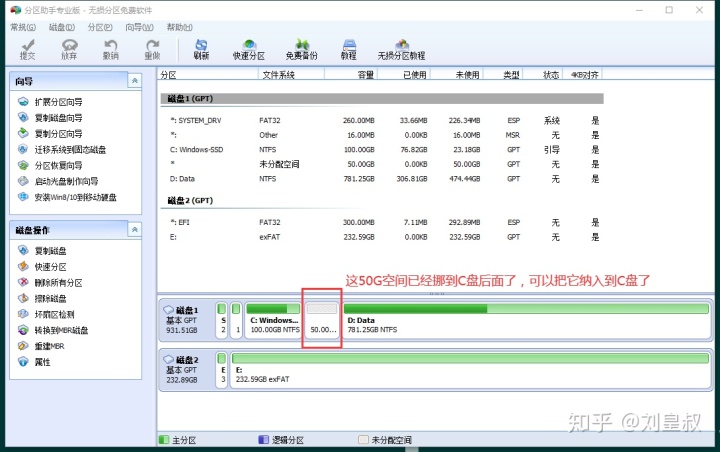720x452 pixels.
Task: Sort by the 文件系统 column header
Action: click(x=292, y=75)
